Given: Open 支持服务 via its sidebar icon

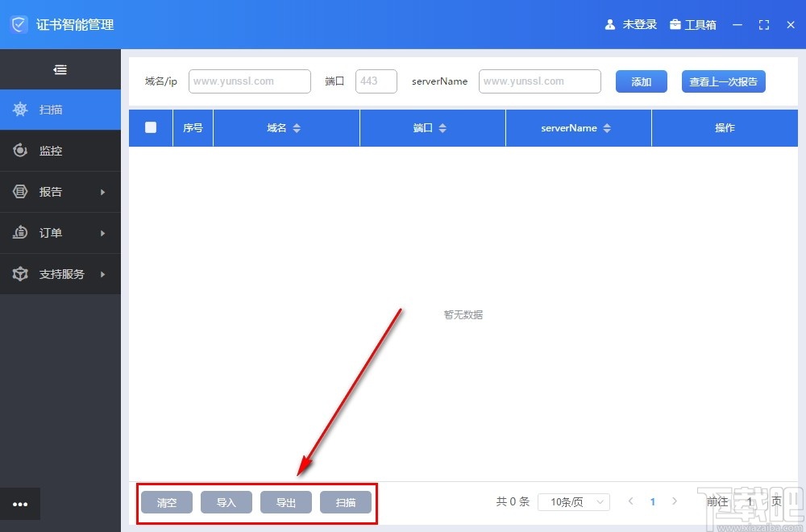Looking at the screenshot, I should coord(21,274).
